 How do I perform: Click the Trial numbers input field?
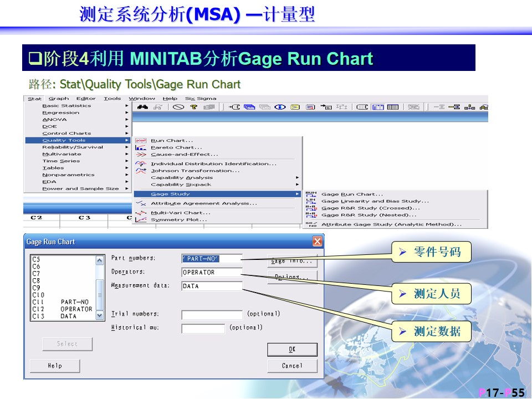coord(212,314)
